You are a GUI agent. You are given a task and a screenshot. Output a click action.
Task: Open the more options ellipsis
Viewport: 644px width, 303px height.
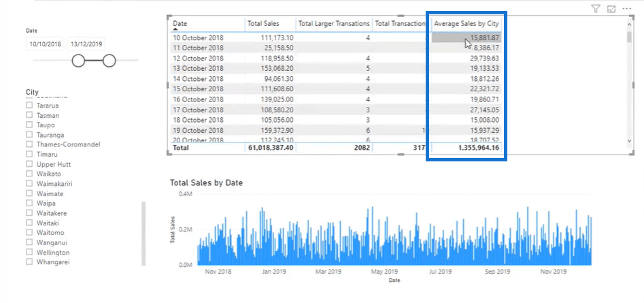tap(626, 9)
